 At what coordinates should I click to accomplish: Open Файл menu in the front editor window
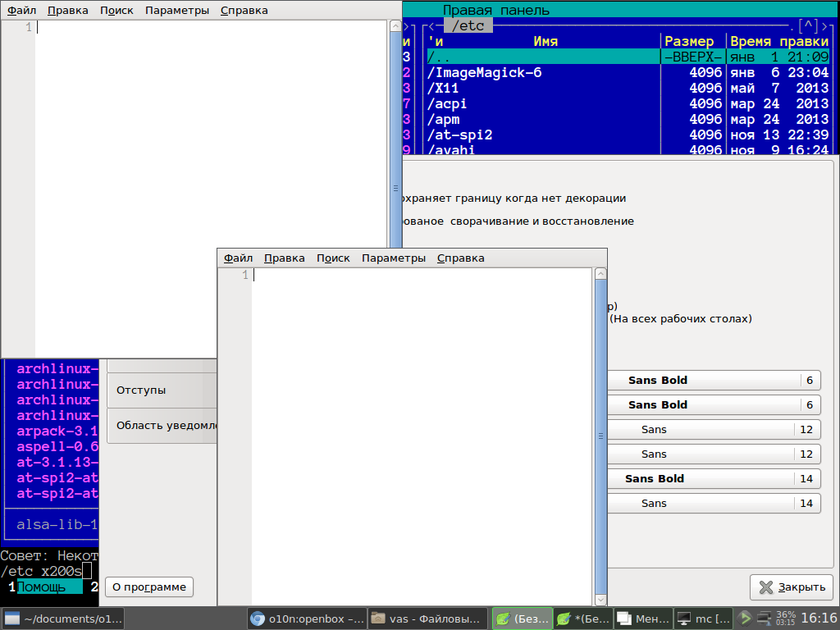[x=238, y=258]
